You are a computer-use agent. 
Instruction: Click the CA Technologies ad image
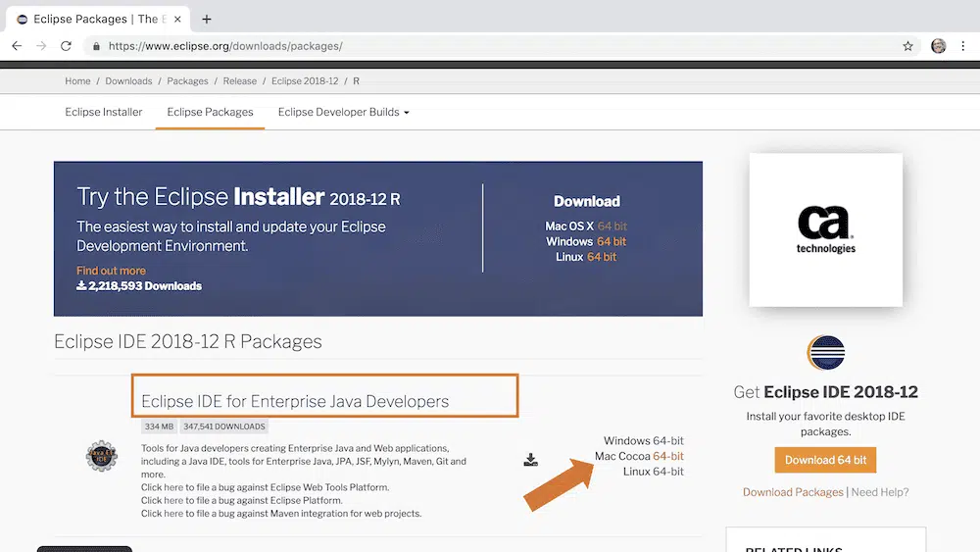825,229
